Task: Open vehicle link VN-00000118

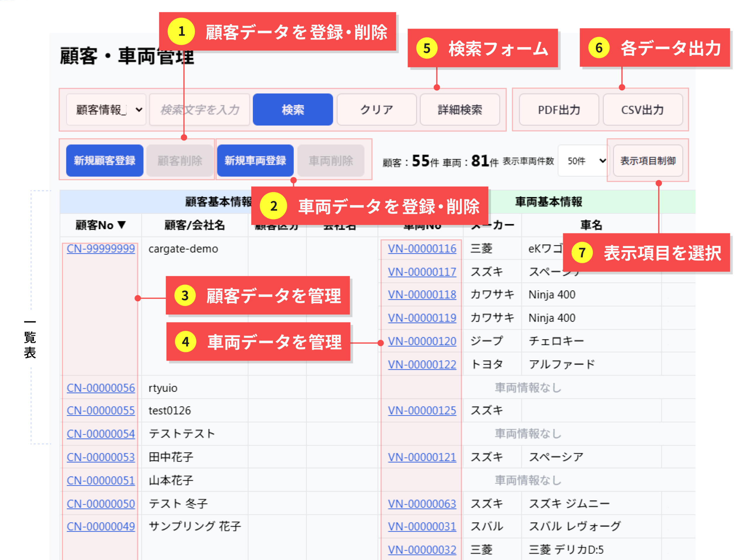Action: tap(422, 295)
